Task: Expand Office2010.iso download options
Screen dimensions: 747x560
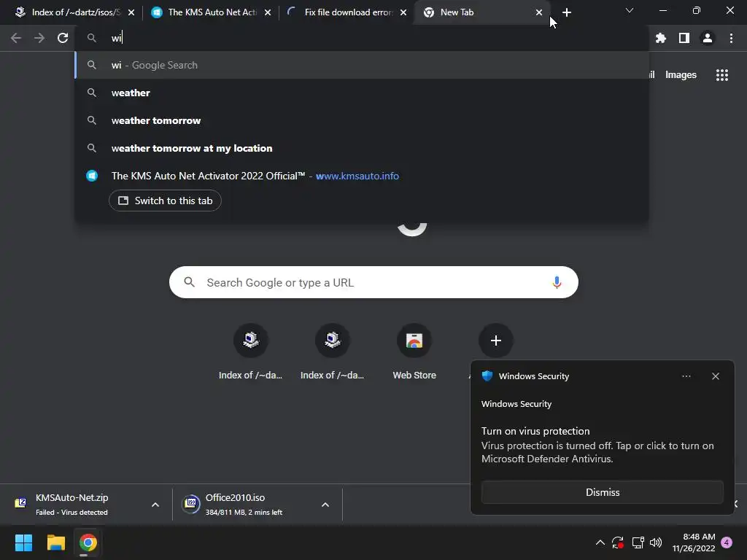Action: pos(325,505)
